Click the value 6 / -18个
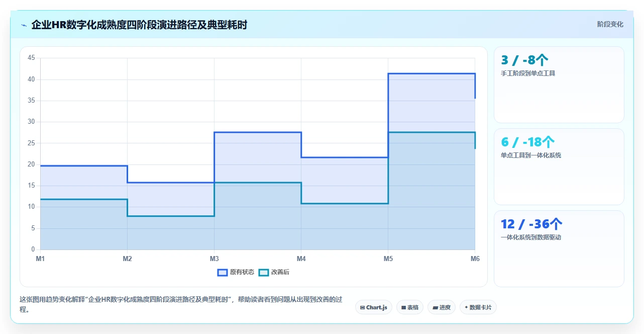 point(528,142)
